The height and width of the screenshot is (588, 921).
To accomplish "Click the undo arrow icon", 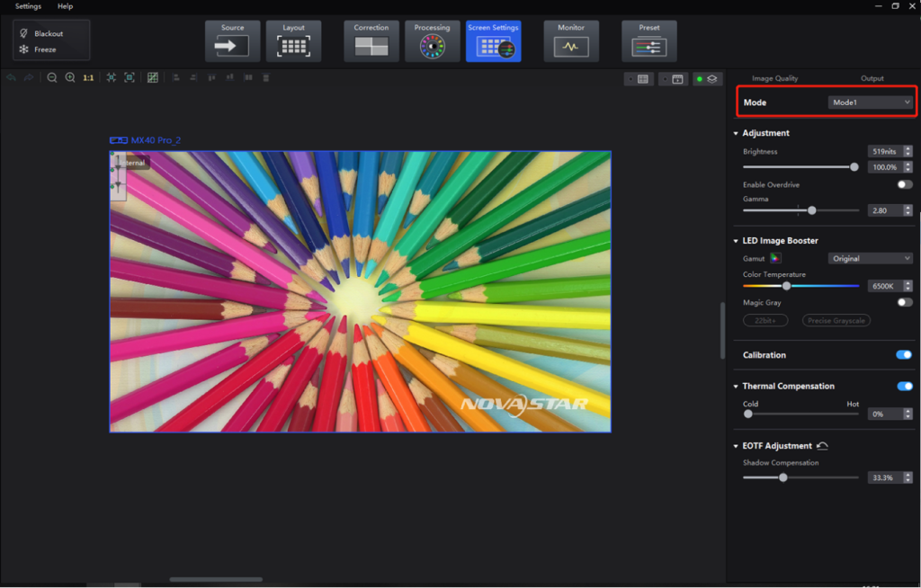I will point(11,77).
